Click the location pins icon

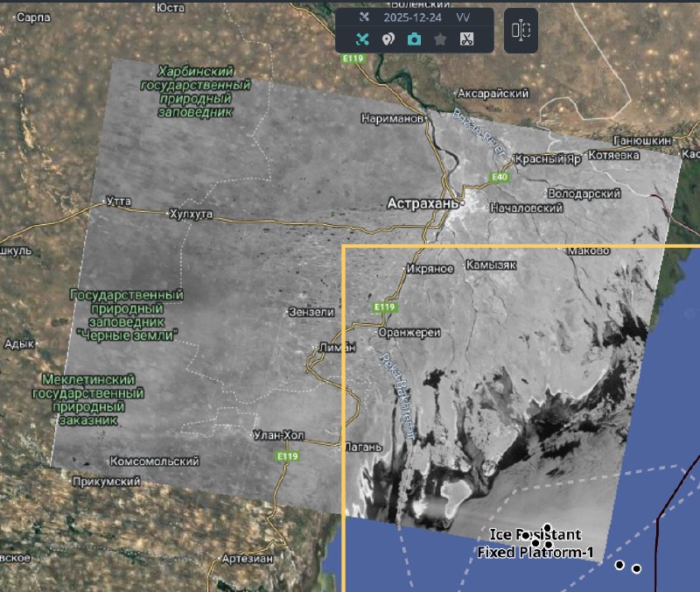388,39
